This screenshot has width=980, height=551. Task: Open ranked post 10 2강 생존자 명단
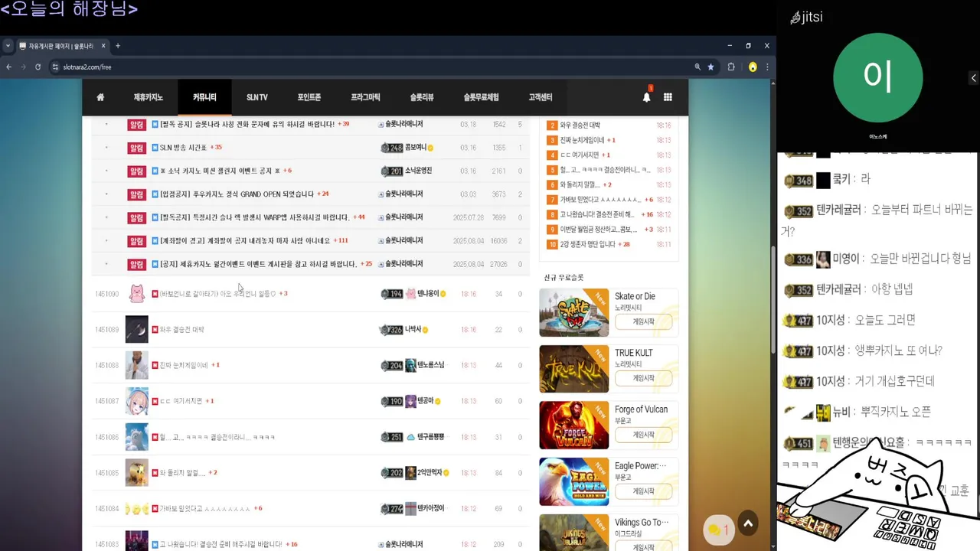tap(588, 245)
